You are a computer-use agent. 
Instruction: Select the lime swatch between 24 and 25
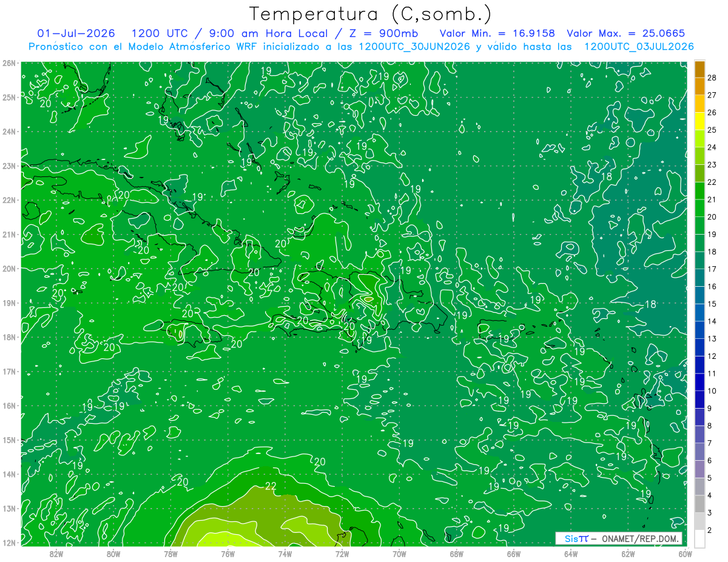pyautogui.click(x=699, y=139)
